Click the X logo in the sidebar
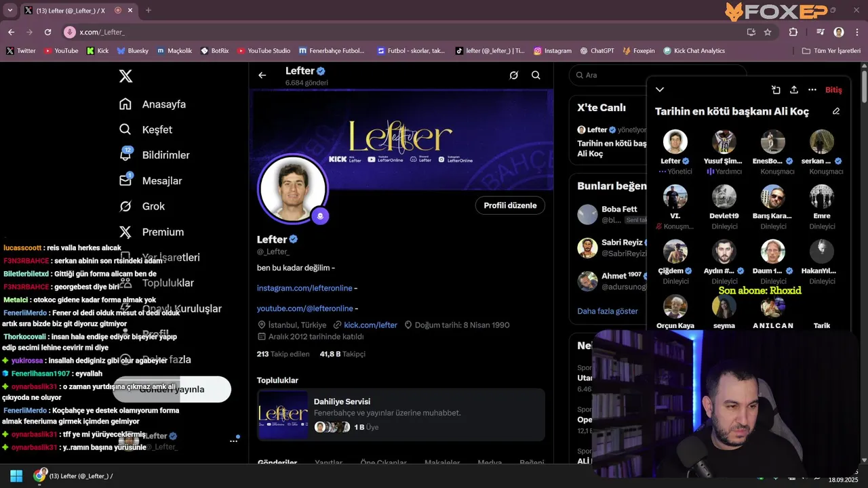868x488 pixels. click(125, 76)
